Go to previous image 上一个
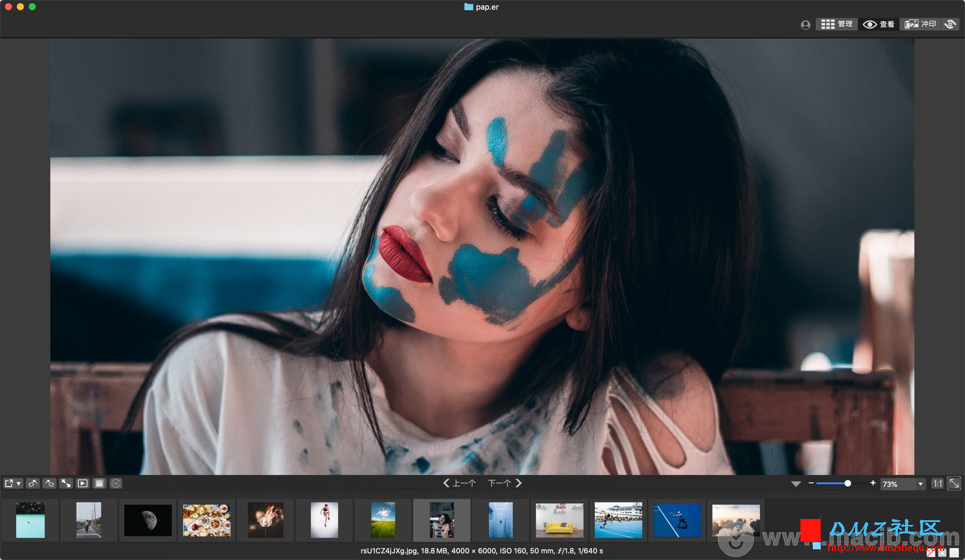This screenshot has width=965, height=560. pos(459,483)
